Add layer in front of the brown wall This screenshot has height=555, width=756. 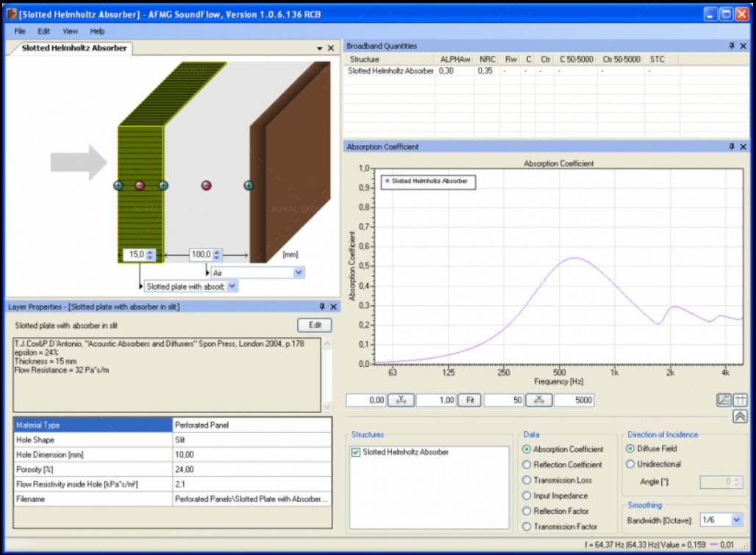pos(249,185)
